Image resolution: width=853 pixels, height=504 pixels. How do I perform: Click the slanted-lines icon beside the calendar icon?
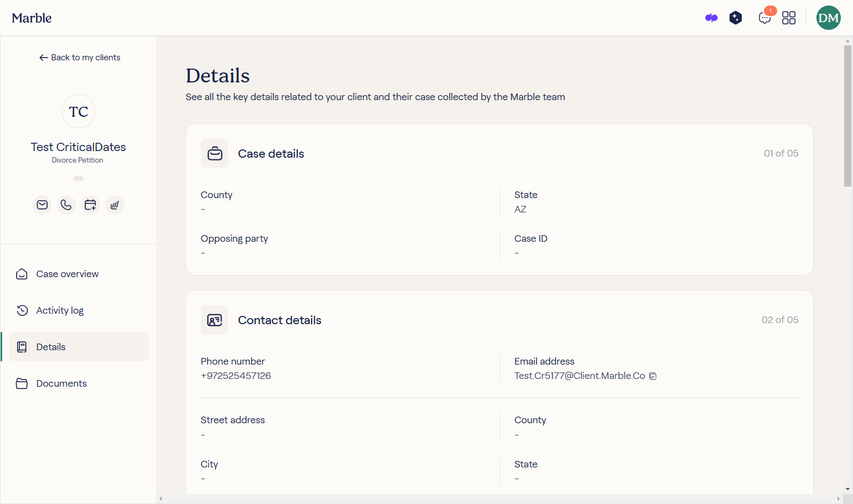tap(115, 205)
